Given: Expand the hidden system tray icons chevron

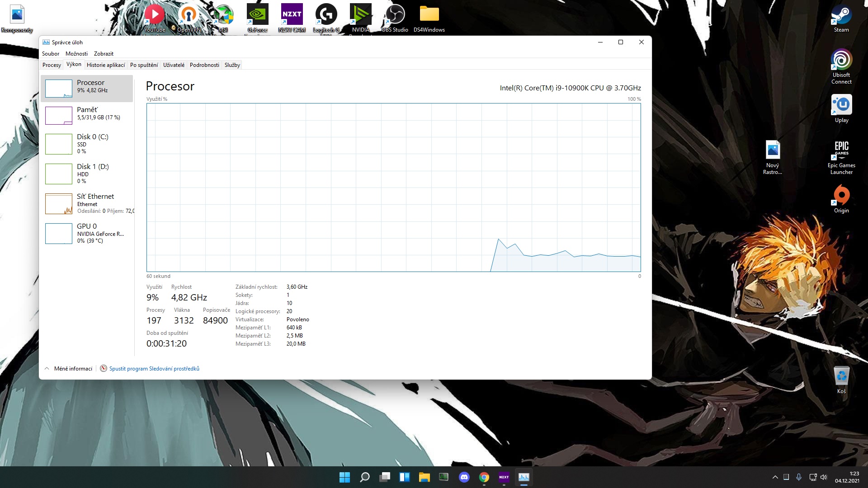Looking at the screenshot, I should [775, 477].
